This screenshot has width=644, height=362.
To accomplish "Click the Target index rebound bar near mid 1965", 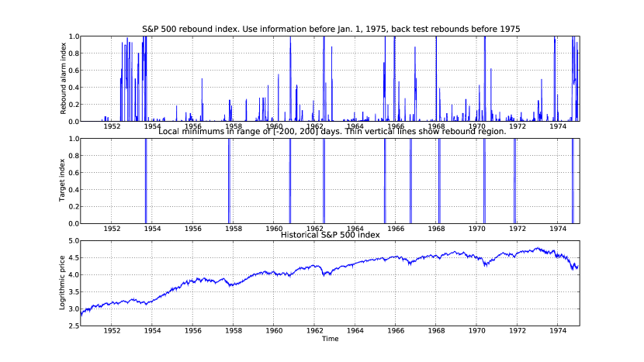I will tap(385, 181).
